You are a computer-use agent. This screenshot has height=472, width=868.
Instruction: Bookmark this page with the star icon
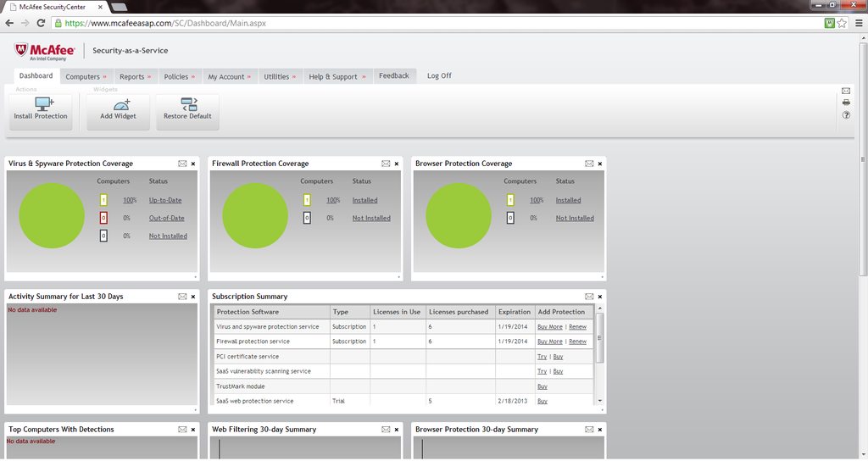click(842, 23)
